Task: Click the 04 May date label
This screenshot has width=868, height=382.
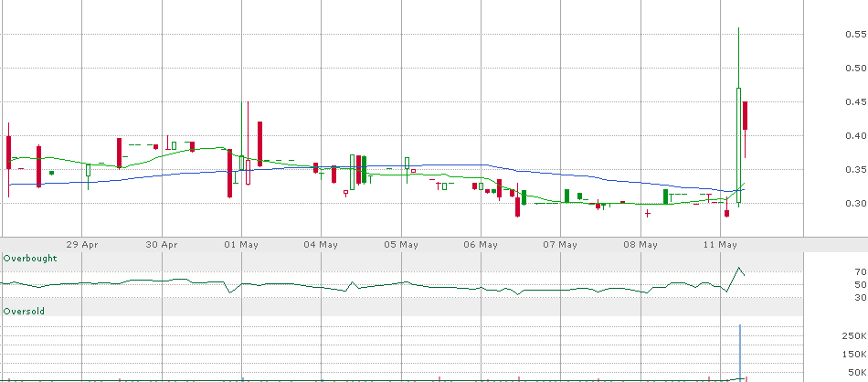Action: [321, 244]
